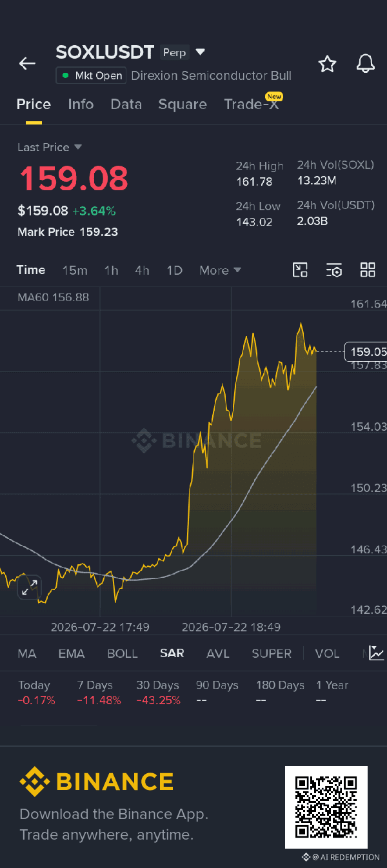Toggle the EMA indicator
387x868 pixels.
coord(72,653)
